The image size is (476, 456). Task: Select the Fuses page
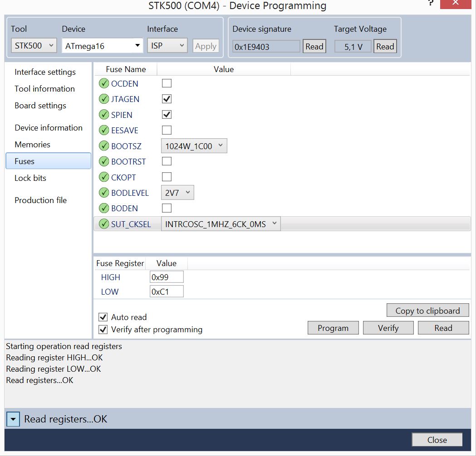pos(48,161)
